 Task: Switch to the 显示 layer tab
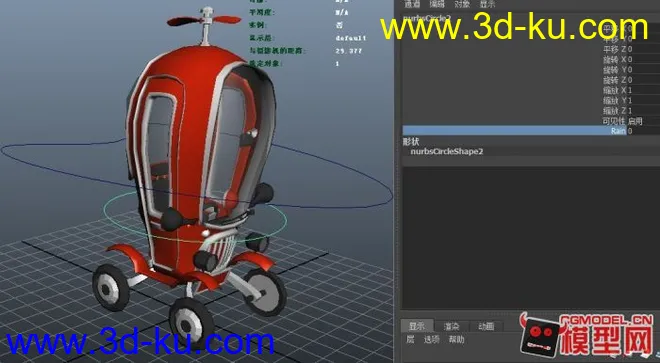tap(417, 326)
